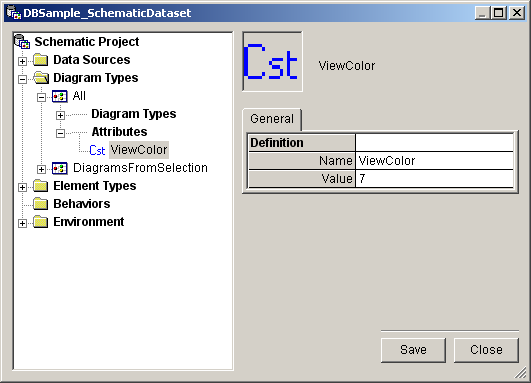Collapse the top-level Diagram Types node

[22, 79]
